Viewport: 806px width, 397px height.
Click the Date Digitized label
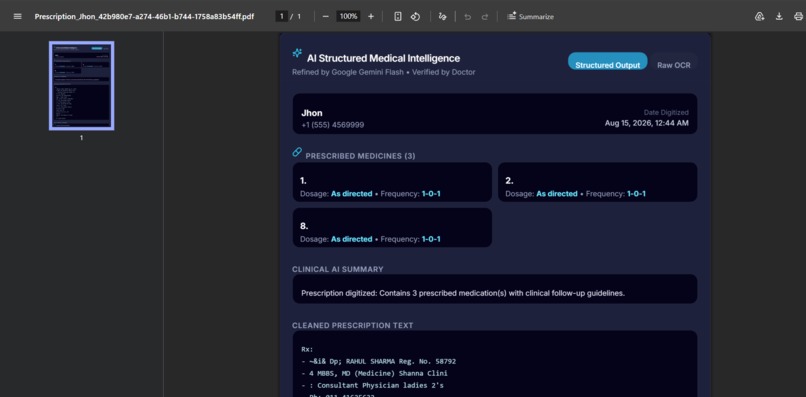666,112
